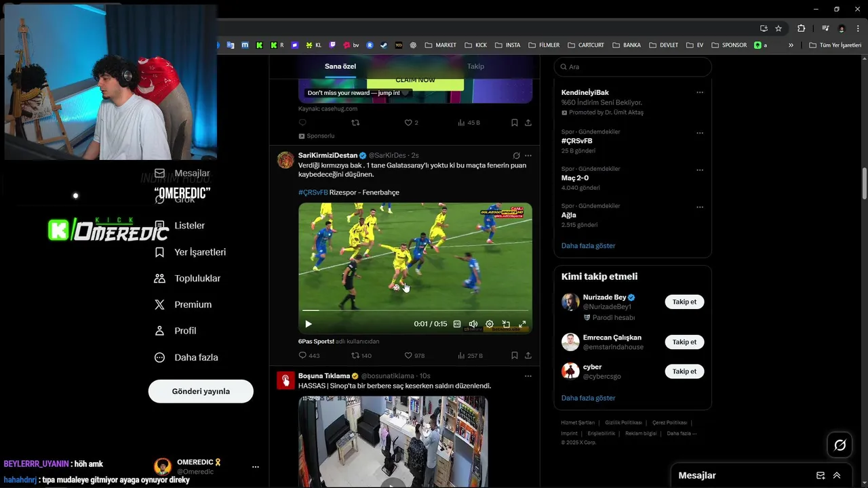Open Listeler in the sidebar
868x488 pixels.
click(x=180, y=226)
